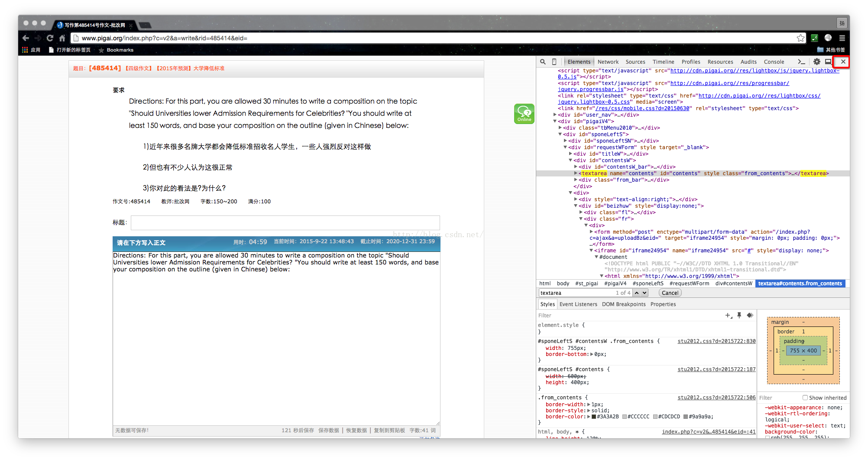Toggle DevTools device mode phone icon
868x460 pixels.
click(554, 62)
